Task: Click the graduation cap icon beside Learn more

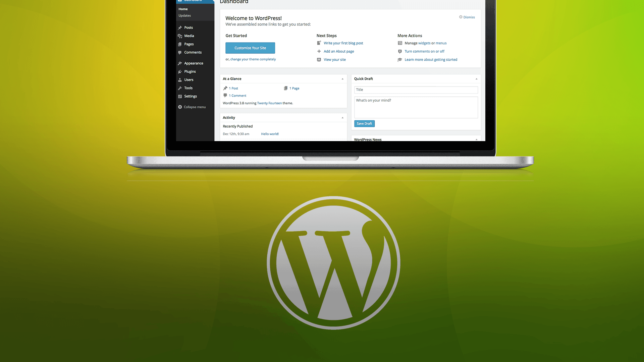Action: pyautogui.click(x=400, y=60)
